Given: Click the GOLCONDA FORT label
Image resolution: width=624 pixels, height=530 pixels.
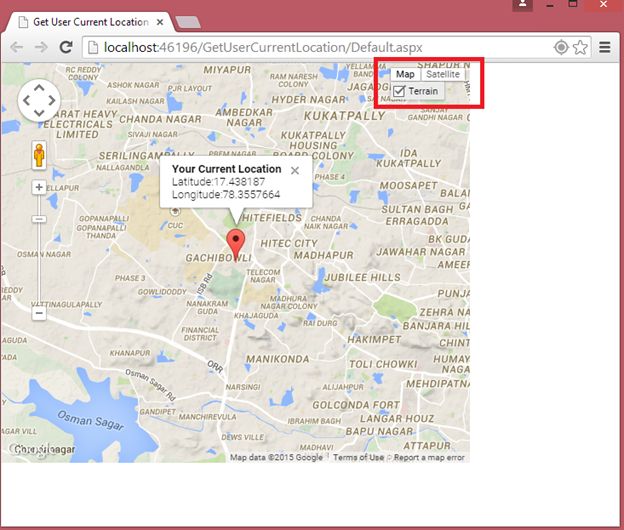Looking at the screenshot, I should 356,405.
